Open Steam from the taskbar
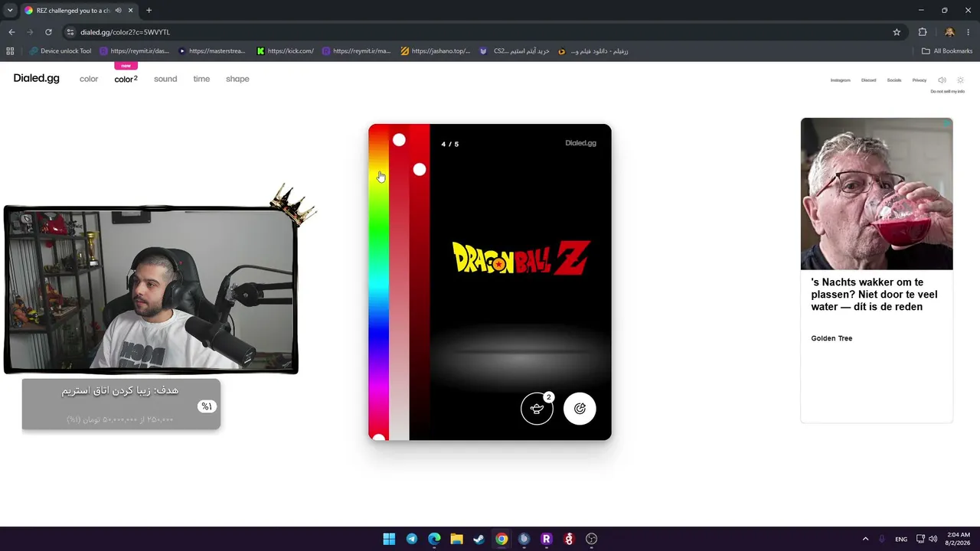The width and height of the screenshot is (980, 551). 479,539
